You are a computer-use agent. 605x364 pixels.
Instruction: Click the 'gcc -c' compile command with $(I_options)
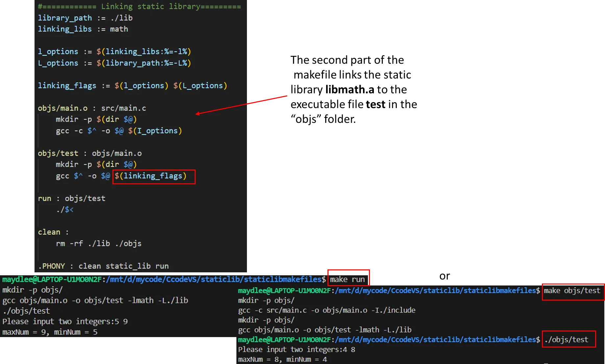(x=118, y=131)
